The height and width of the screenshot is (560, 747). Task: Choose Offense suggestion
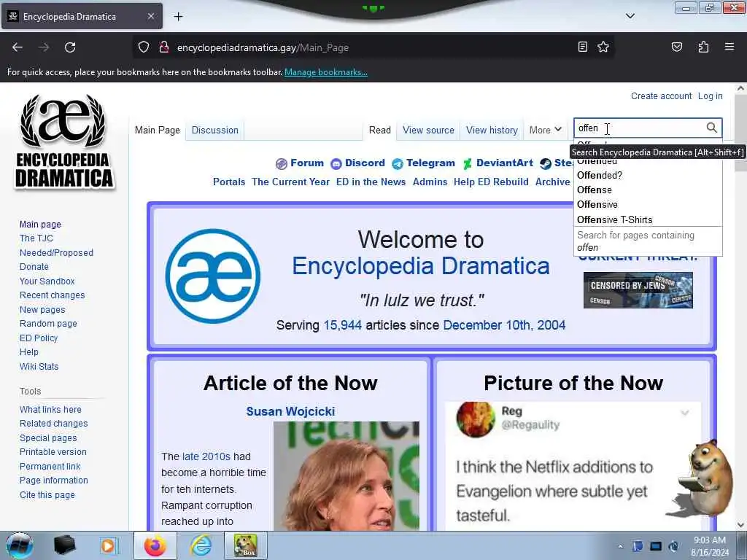(648, 190)
